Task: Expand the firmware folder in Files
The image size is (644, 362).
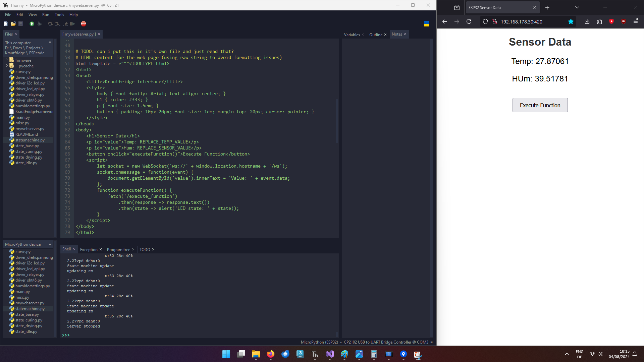Action: (x=6, y=60)
